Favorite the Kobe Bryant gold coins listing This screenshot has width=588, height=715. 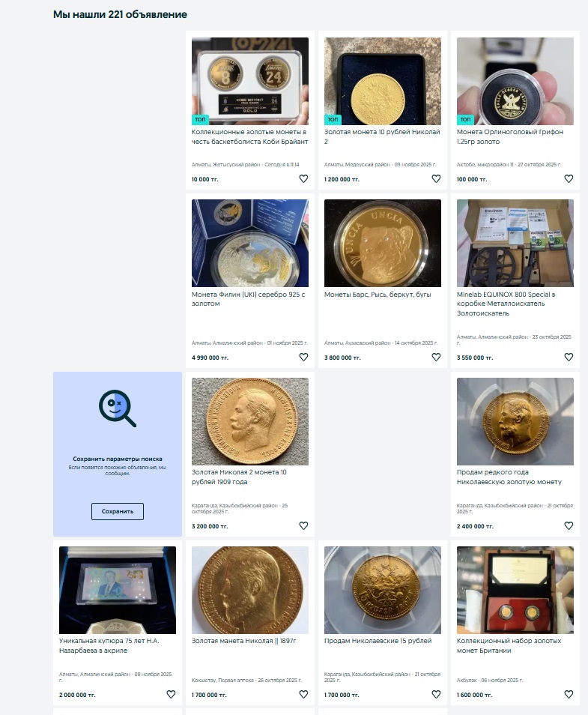coord(303,178)
